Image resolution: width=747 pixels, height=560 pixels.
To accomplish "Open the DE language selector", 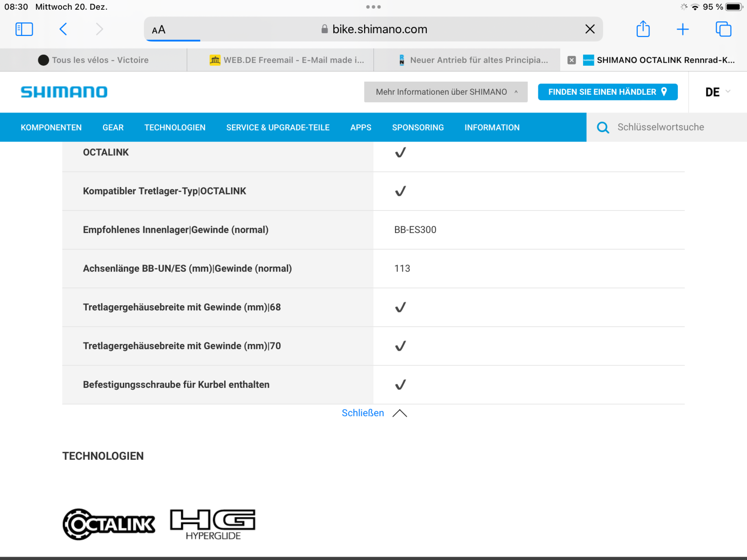I will pos(718,92).
